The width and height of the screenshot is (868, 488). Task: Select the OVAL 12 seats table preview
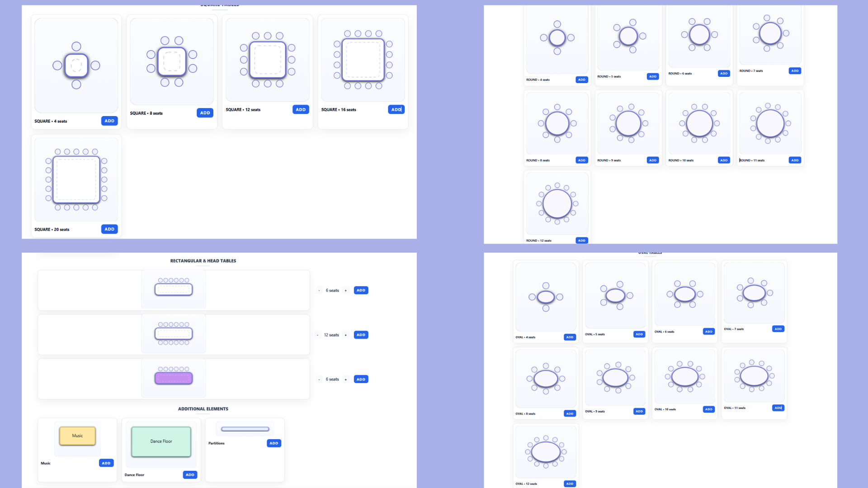tap(546, 451)
